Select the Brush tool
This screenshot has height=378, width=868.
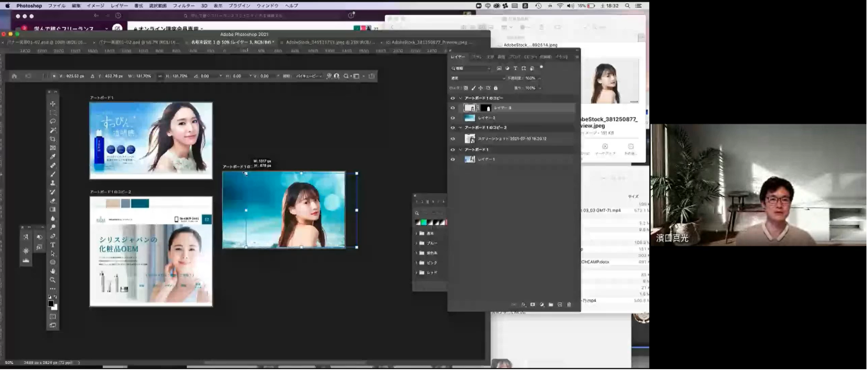pyautogui.click(x=53, y=175)
